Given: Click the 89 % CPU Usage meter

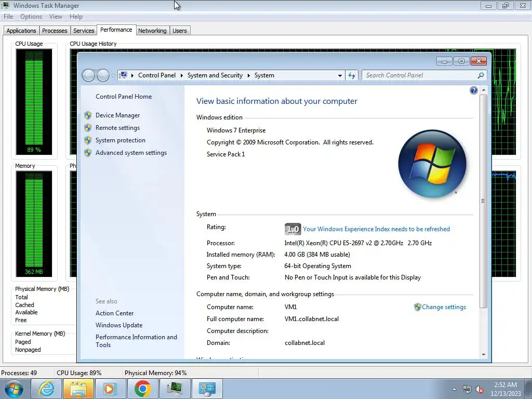Looking at the screenshot, I should point(34,102).
